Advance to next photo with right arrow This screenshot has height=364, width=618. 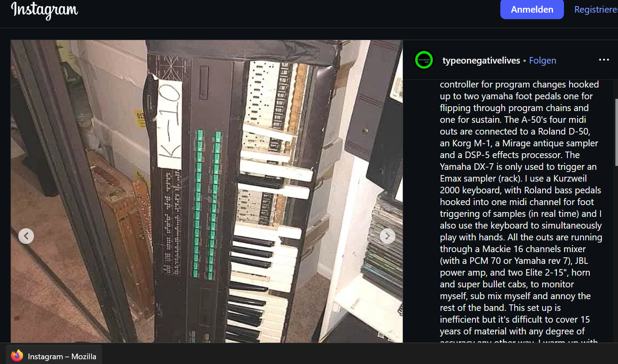pos(387,236)
